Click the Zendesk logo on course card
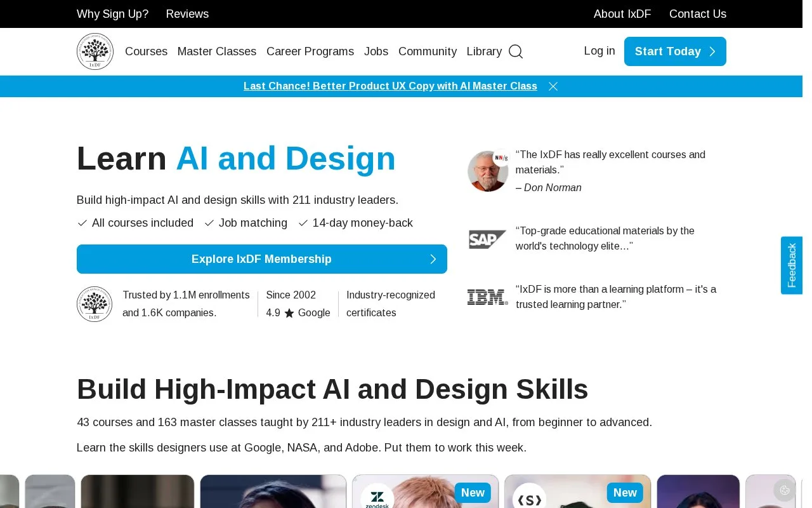 [x=377, y=497]
